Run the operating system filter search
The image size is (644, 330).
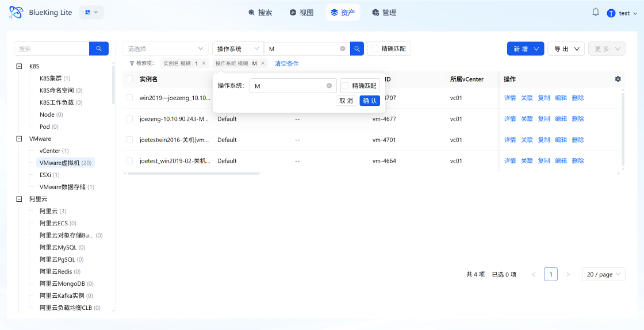point(357,48)
